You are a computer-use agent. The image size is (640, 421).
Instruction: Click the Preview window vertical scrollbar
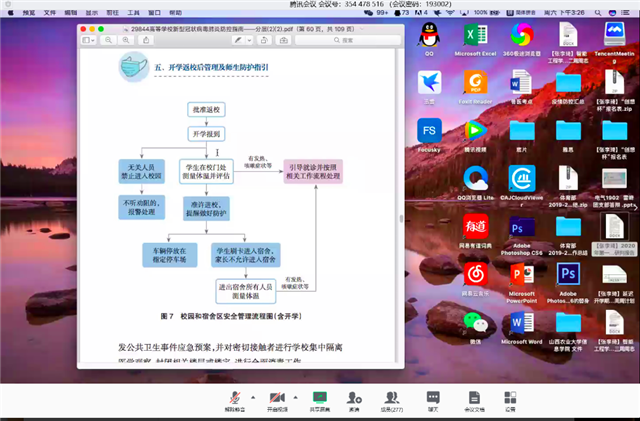(x=401, y=218)
